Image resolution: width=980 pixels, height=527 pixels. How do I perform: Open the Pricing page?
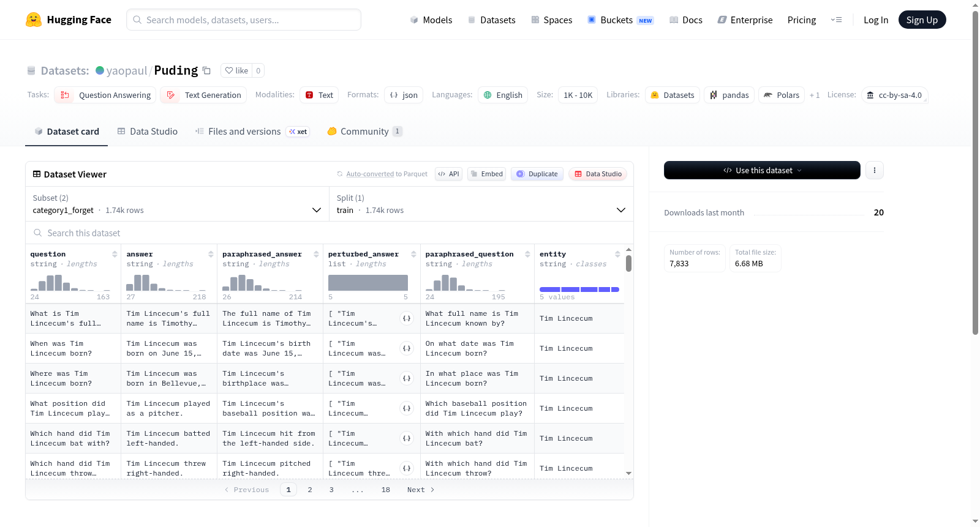click(802, 20)
